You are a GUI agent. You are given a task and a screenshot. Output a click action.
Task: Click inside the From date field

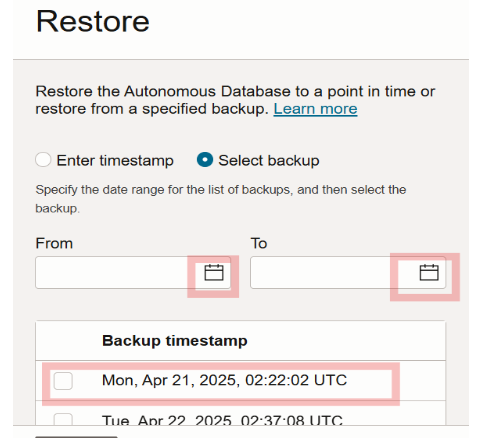133,273
